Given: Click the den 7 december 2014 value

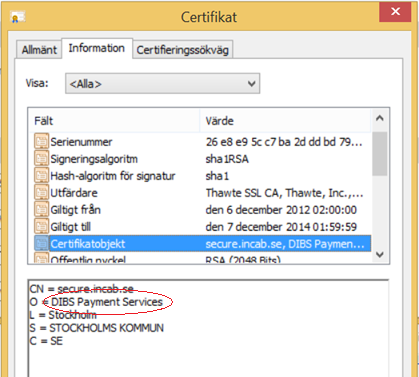Looking at the screenshot, I should point(281,227).
